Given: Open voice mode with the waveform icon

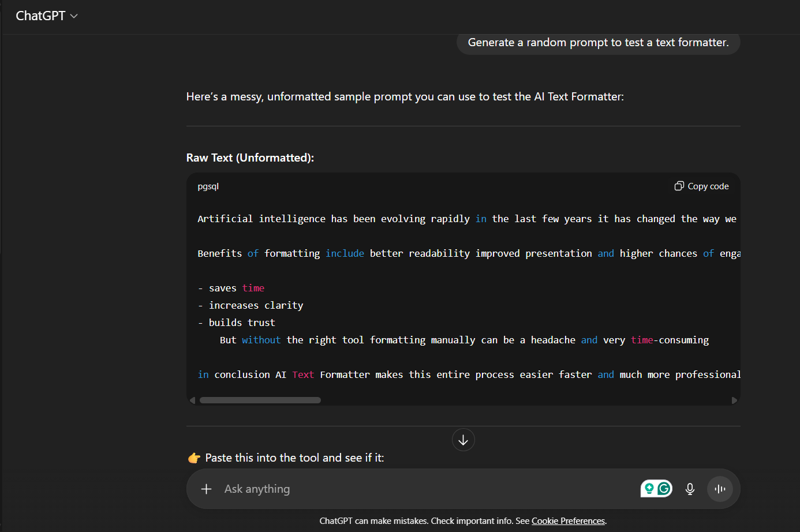Looking at the screenshot, I should pos(720,489).
